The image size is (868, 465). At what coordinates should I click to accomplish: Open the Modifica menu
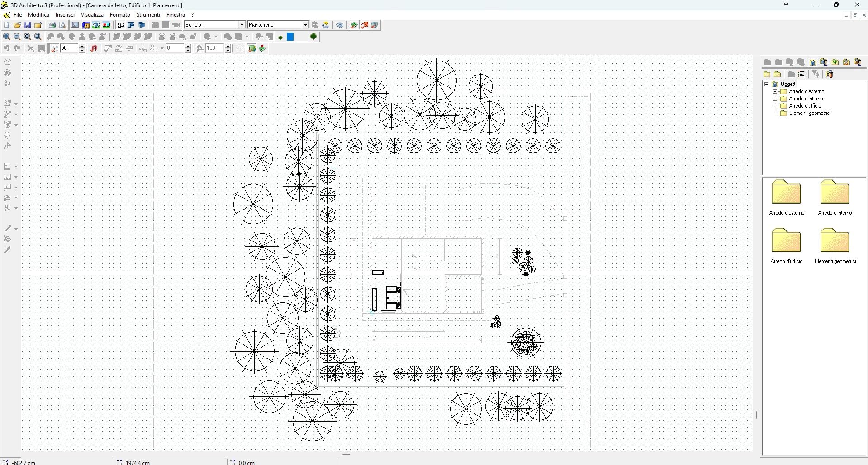click(x=38, y=15)
